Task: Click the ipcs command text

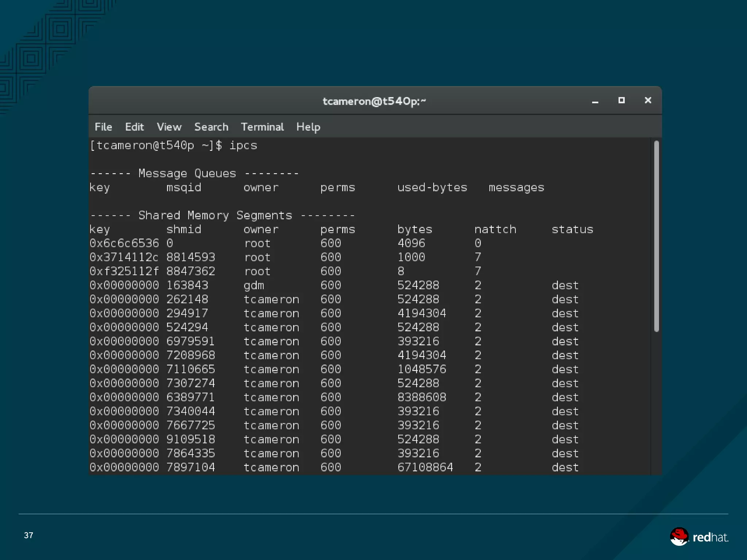Action: 243,145
